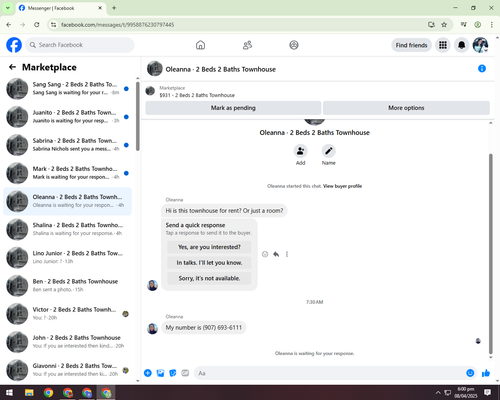React to the message with emoji icon
The width and height of the screenshot is (500, 400).
(265, 254)
